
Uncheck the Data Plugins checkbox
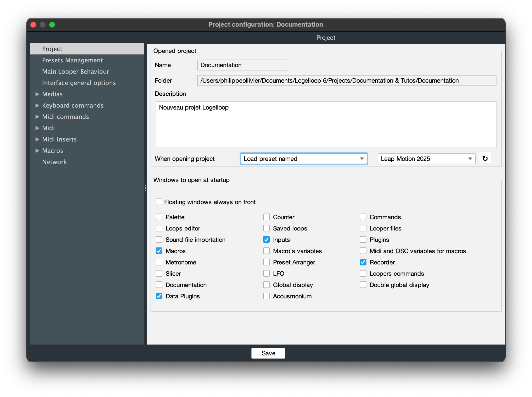[159, 296]
